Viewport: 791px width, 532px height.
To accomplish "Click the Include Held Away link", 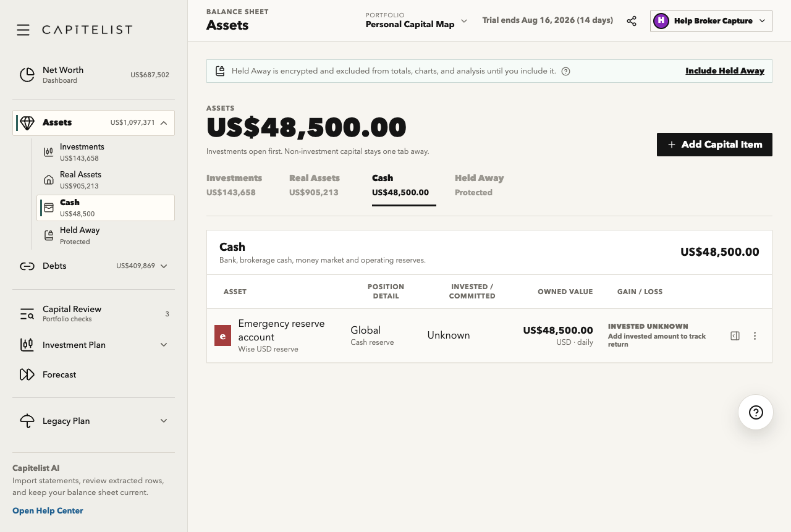I will (725, 71).
